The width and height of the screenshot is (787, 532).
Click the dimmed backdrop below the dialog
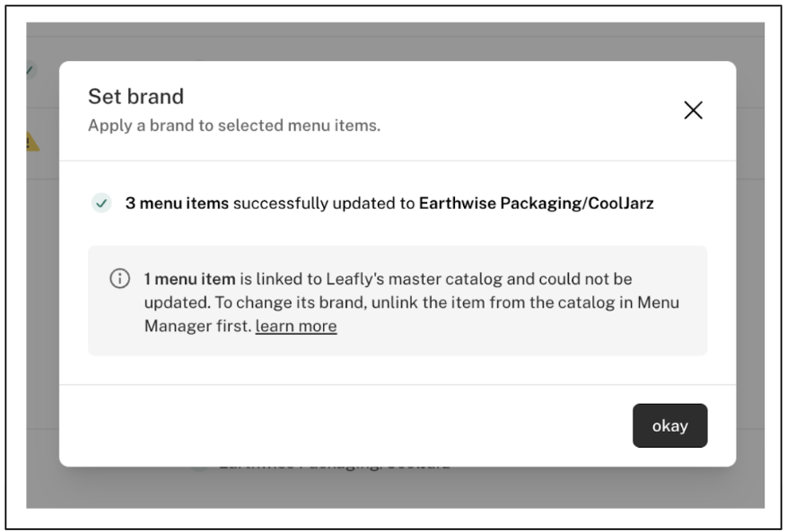coord(396,488)
